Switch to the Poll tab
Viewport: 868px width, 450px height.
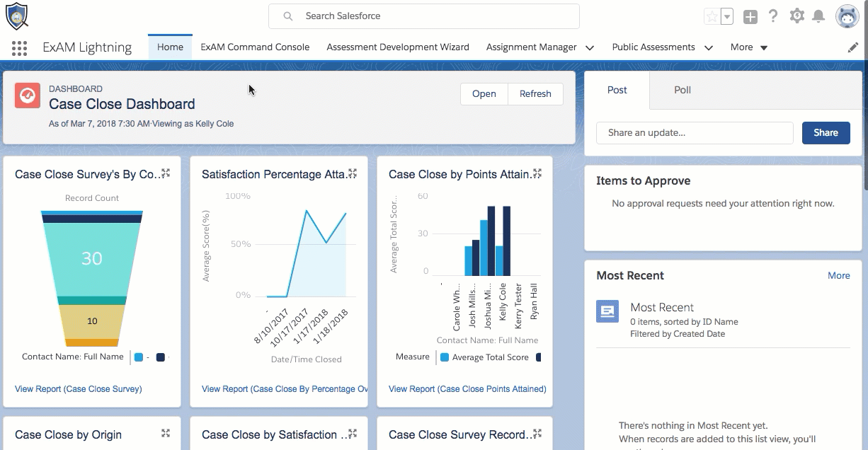(x=683, y=90)
